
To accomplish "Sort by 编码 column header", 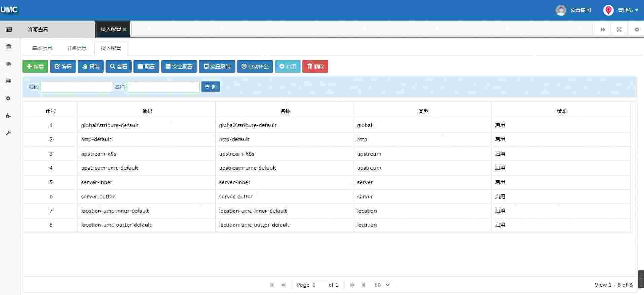I will (x=147, y=111).
